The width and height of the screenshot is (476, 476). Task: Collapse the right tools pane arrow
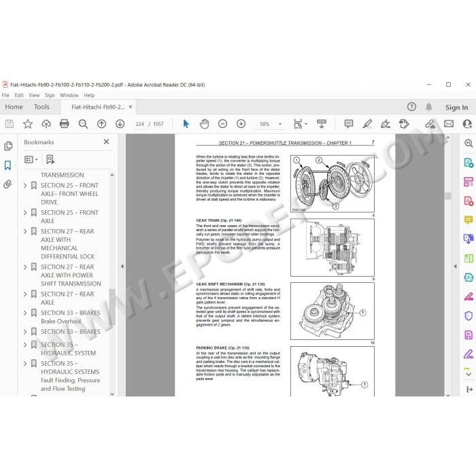click(x=455, y=267)
